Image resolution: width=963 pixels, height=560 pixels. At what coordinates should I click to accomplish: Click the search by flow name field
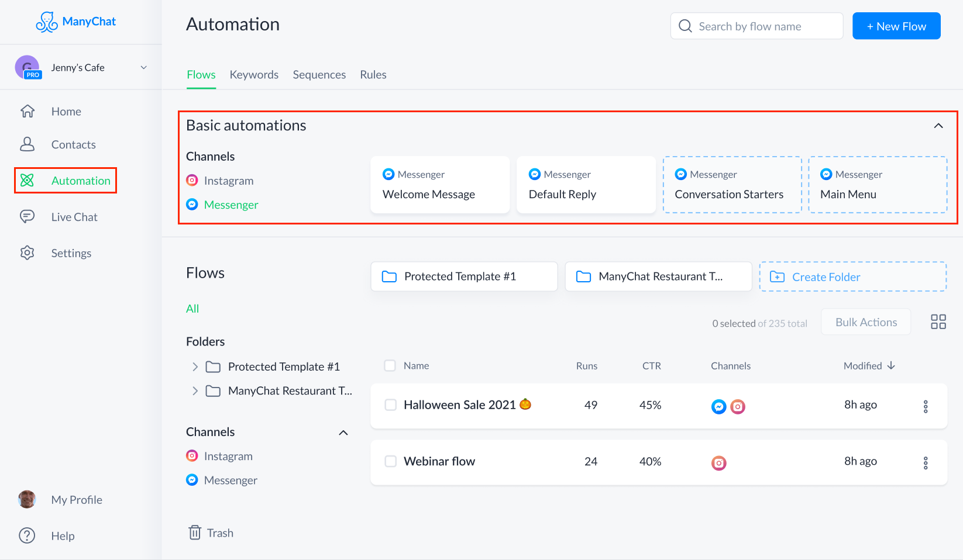click(x=757, y=26)
